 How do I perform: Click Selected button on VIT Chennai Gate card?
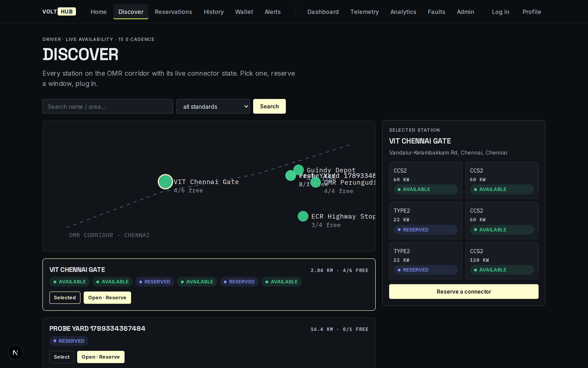65,297
